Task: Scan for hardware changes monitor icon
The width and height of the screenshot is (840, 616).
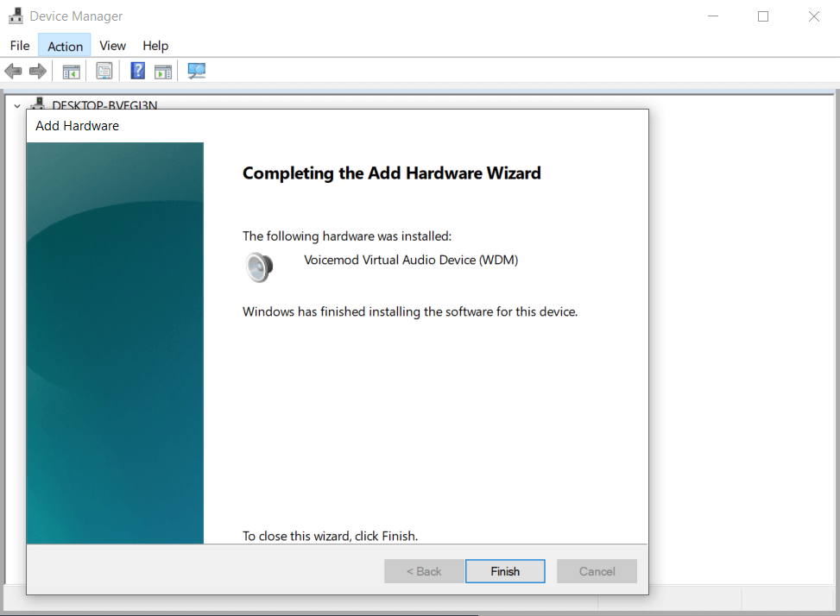Action: coord(197,71)
